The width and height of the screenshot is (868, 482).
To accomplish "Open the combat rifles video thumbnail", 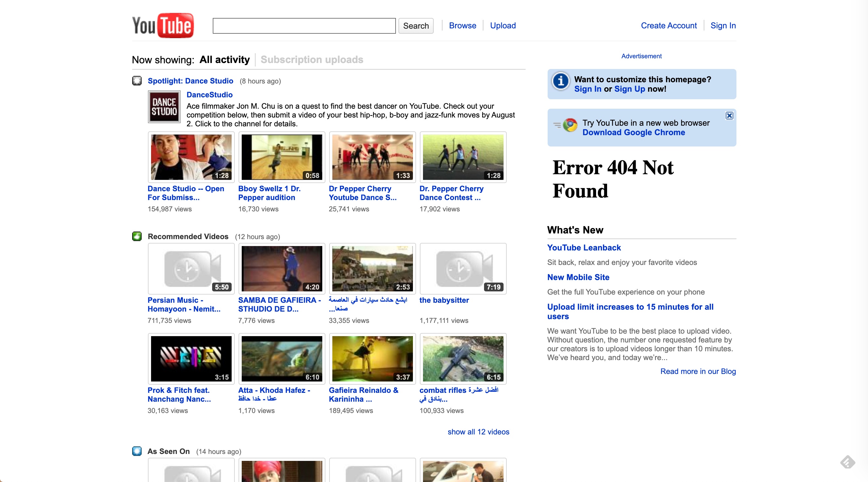I will [x=463, y=359].
